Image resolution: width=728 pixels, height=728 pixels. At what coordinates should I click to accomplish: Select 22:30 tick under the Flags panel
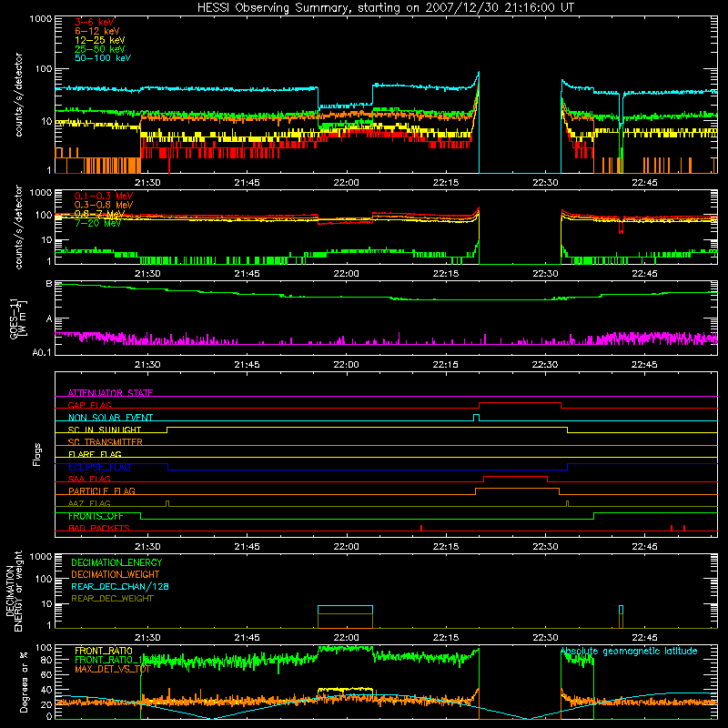pos(545,547)
